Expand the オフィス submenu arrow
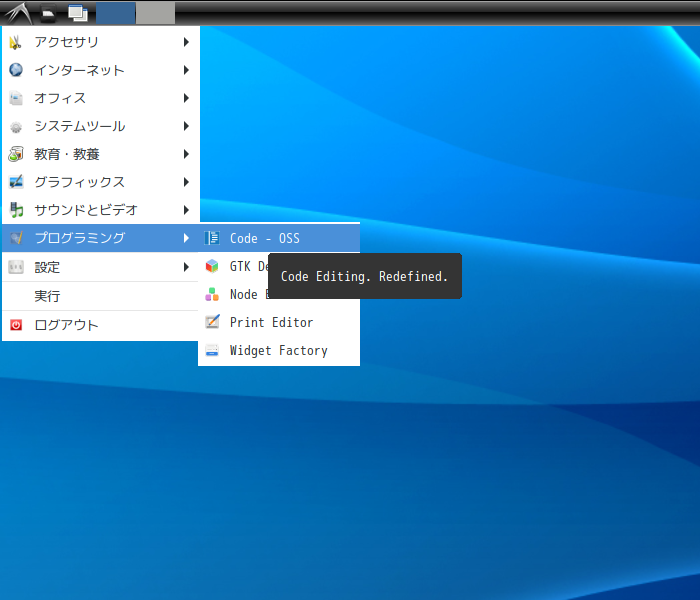The height and width of the screenshot is (600, 700). 186,98
